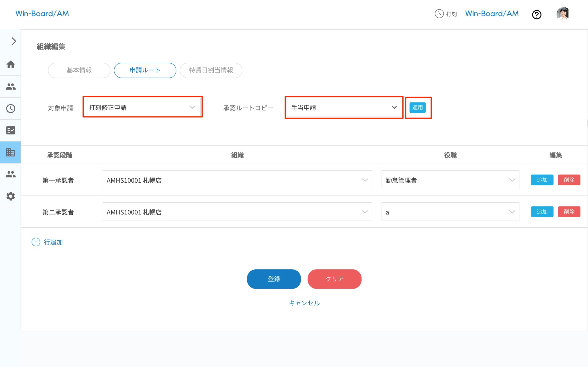
Task: Delete the 第一承認者 row with 削除
Action: [x=569, y=180]
